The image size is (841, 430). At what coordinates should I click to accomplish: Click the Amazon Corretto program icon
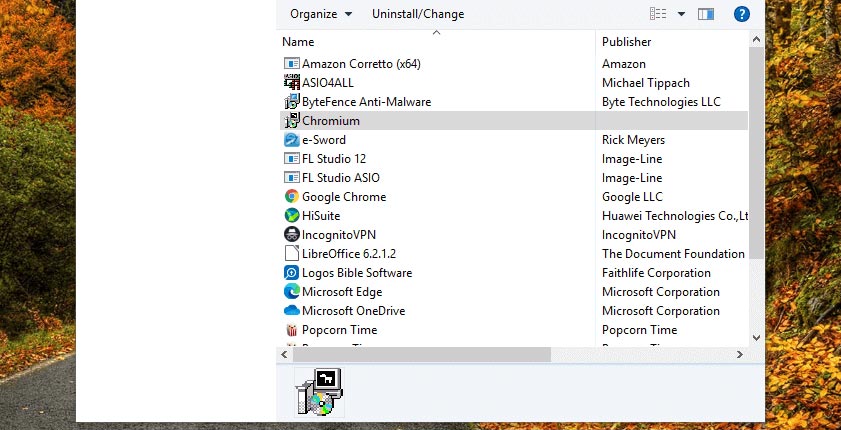point(291,64)
